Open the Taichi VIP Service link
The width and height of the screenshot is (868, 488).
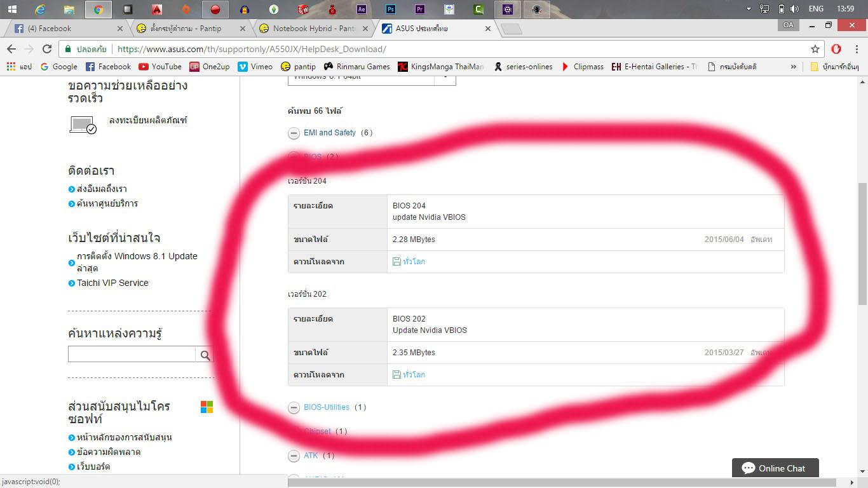pyautogui.click(x=112, y=283)
